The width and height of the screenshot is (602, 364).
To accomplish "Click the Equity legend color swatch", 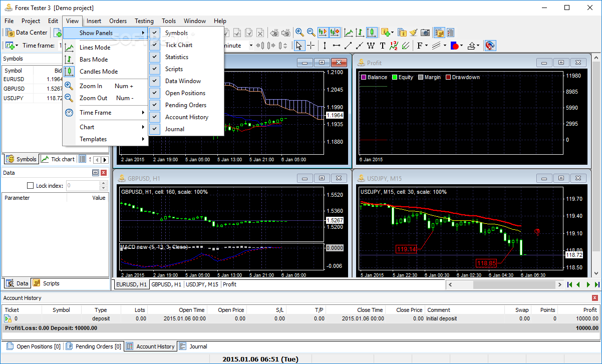I will (395, 77).
